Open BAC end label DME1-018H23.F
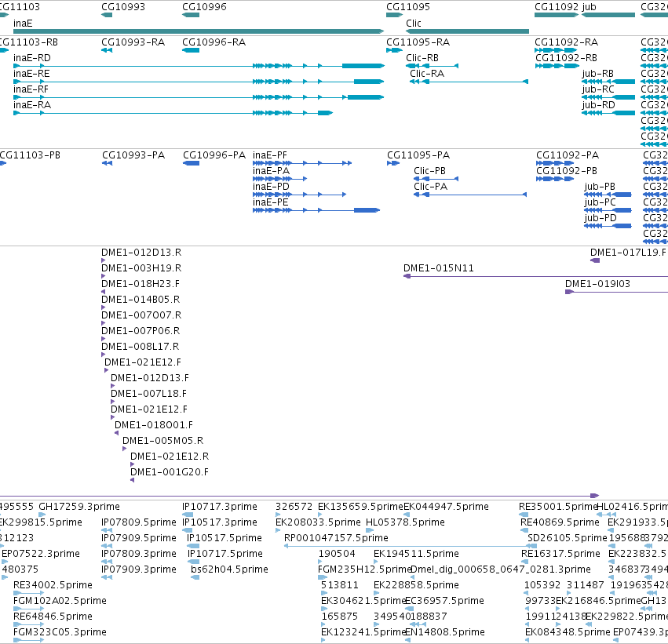 (141, 284)
